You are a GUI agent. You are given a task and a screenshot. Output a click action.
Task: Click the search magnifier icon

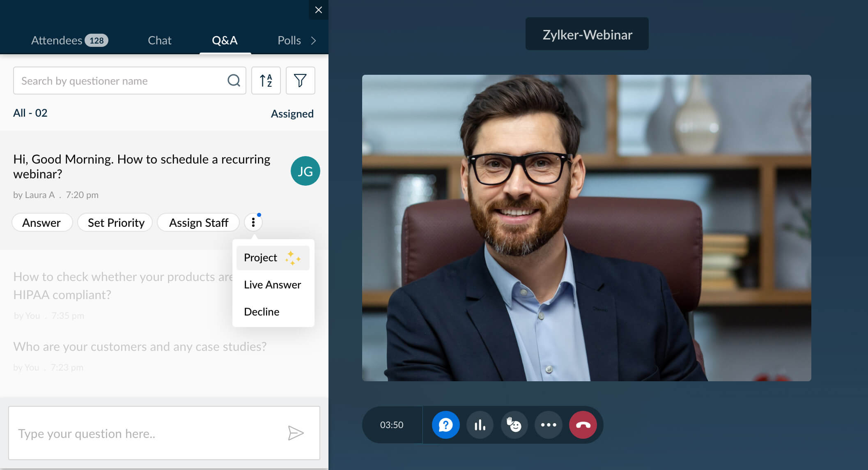234,81
